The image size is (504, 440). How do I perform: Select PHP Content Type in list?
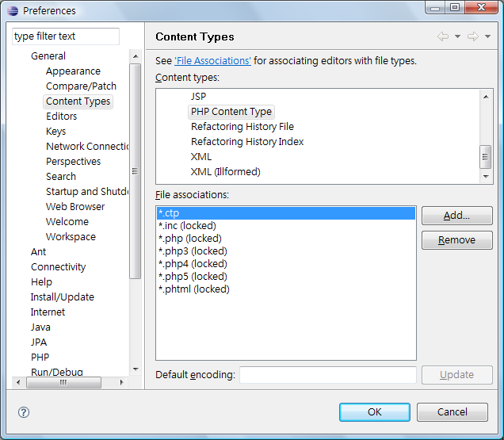pos(231,112)
